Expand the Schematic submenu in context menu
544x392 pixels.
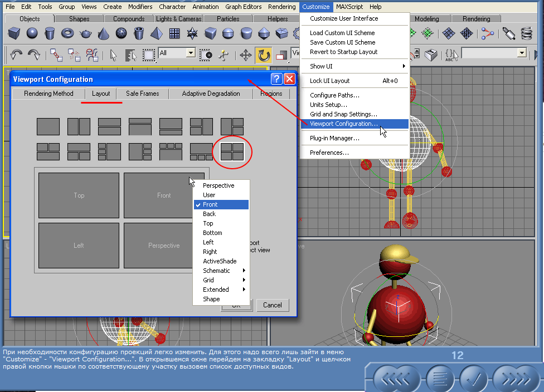coord(221,271)
